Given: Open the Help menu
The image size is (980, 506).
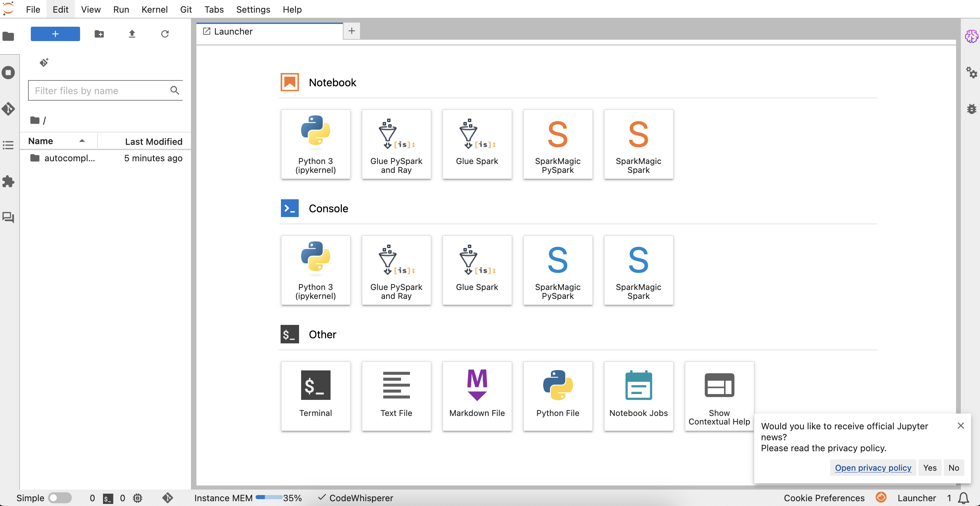Looking at the screenshot, I should (x=292, y=10).
